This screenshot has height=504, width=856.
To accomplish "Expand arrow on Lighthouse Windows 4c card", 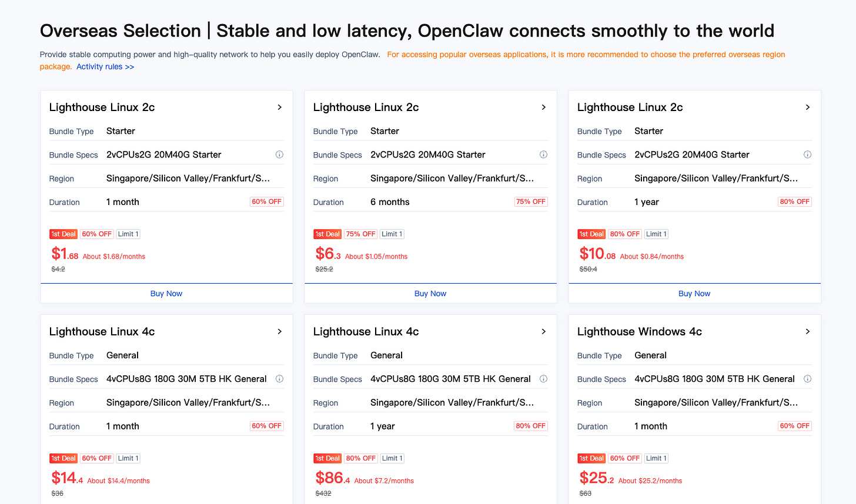I will tap(808, 332).
